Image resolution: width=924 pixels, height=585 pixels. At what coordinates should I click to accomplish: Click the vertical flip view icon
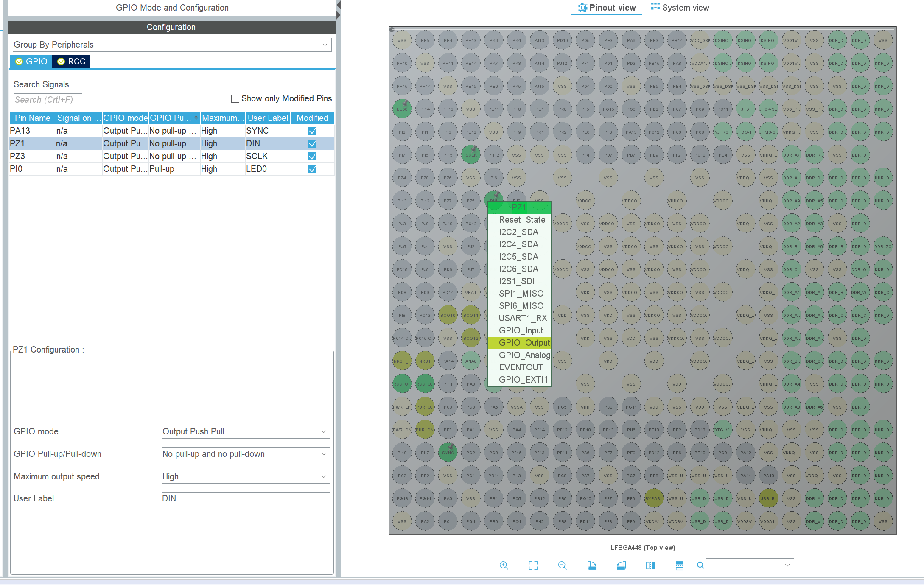tap(680, 565)
